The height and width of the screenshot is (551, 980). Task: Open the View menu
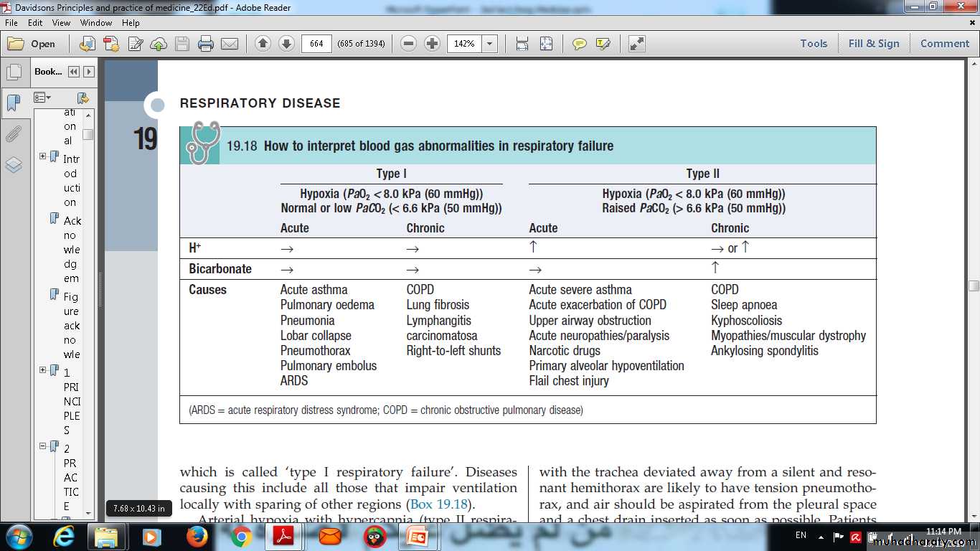coord(61,23)
